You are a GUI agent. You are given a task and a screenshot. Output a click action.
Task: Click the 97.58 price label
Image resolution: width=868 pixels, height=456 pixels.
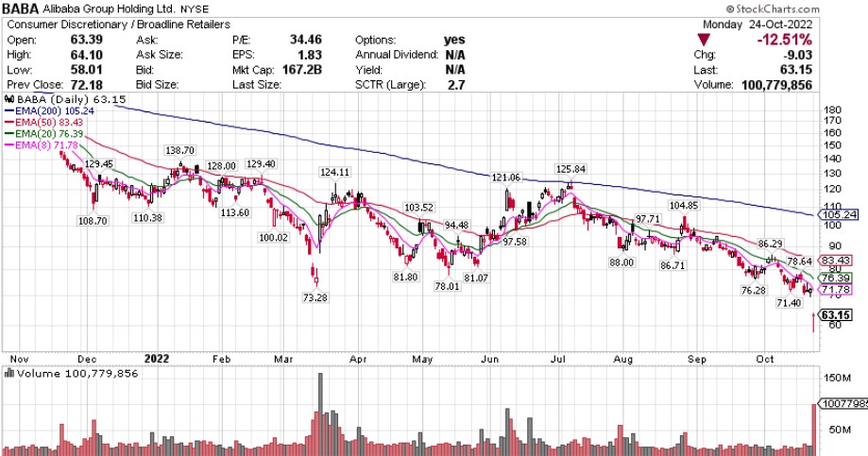(515, 242)
